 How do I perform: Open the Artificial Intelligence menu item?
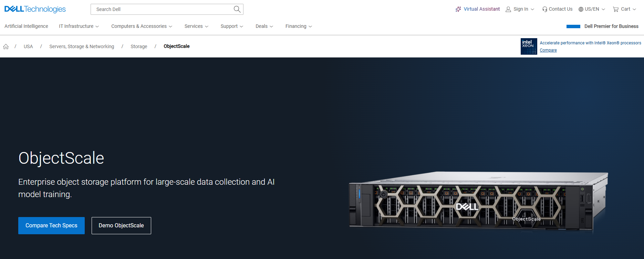pos(26,26)
